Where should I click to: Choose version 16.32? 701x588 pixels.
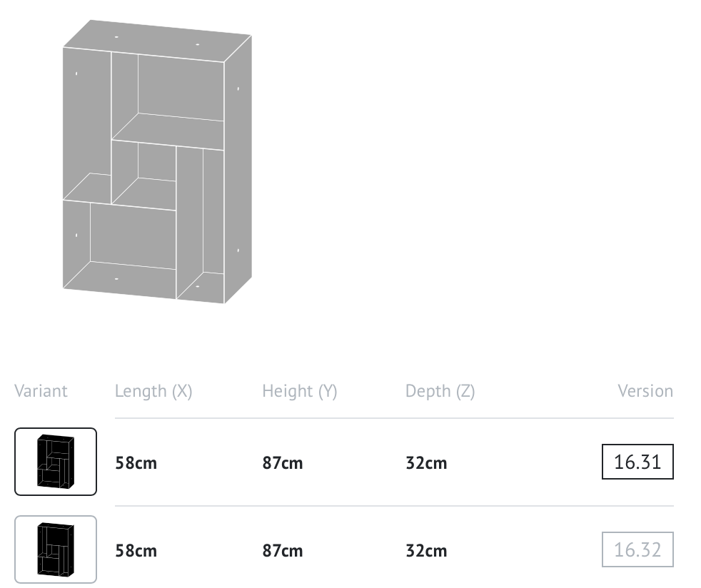[x=637, y=549]
